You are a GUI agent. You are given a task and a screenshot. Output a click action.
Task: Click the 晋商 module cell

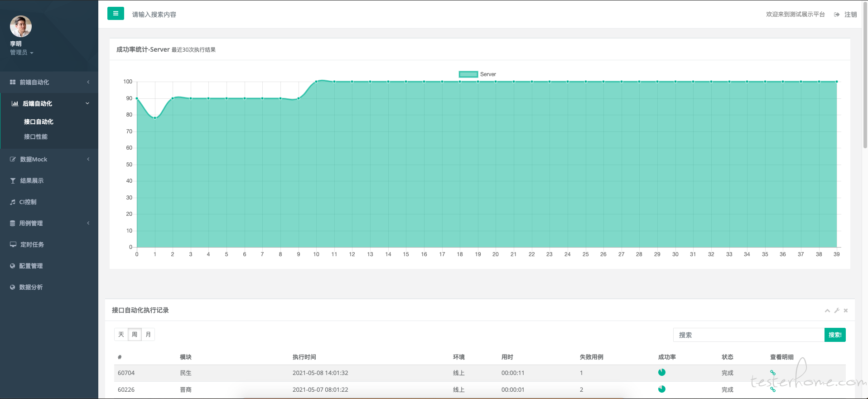(186, 390)
